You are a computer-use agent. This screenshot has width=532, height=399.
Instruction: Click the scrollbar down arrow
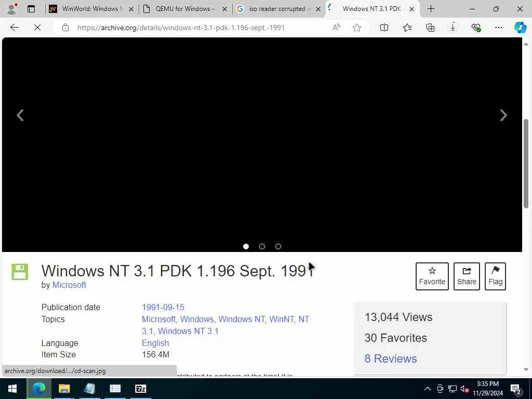(x=526, y=369)
